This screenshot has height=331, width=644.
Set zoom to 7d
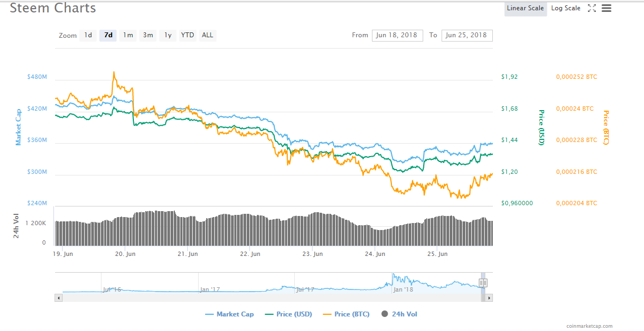[x=108, y=35]
